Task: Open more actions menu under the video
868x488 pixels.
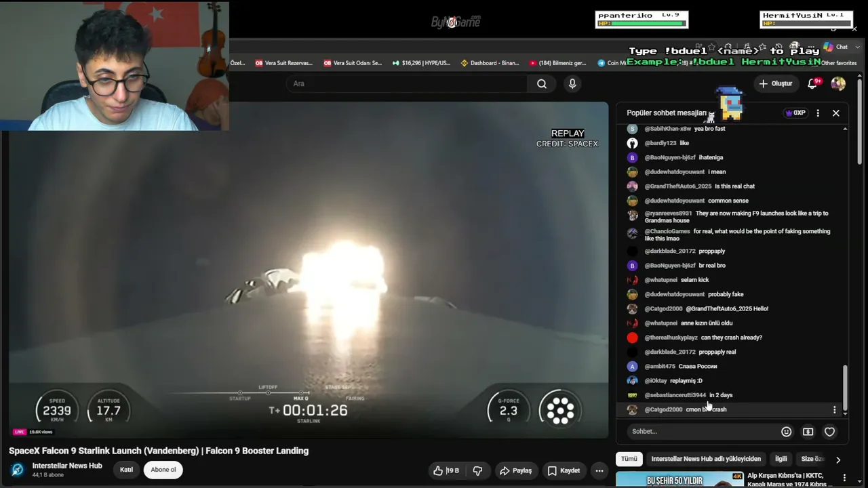Action: 599,470
